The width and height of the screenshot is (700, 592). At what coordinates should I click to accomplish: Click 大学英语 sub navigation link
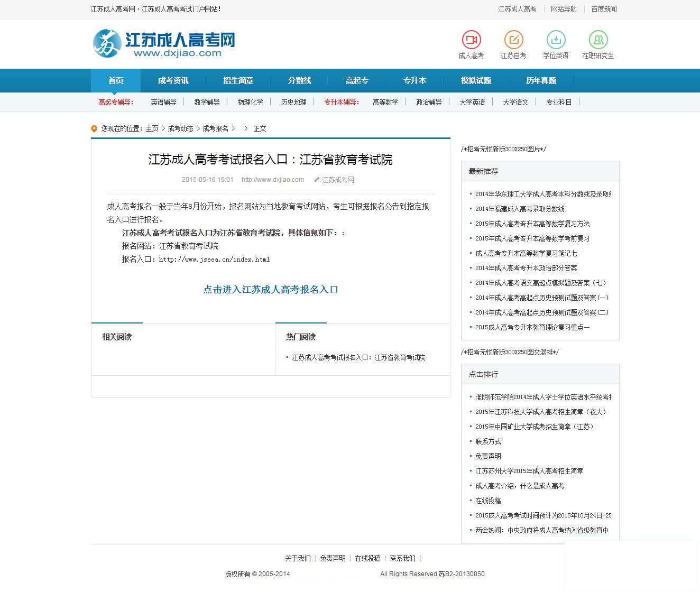pos(472,102)
